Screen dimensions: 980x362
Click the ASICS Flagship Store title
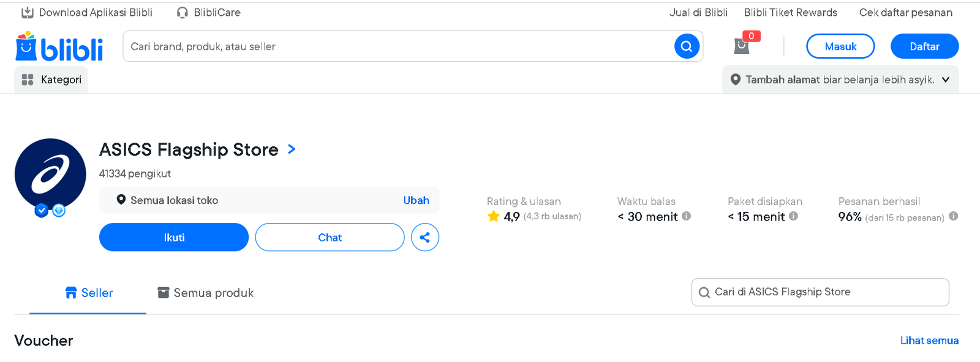[x=189, y=149]
